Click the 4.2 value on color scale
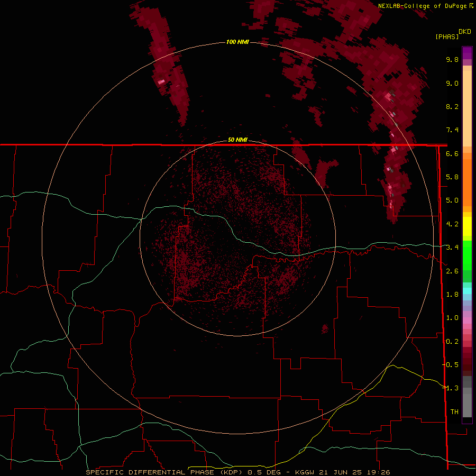Screen dimensions: 476x476 (452, 224)
